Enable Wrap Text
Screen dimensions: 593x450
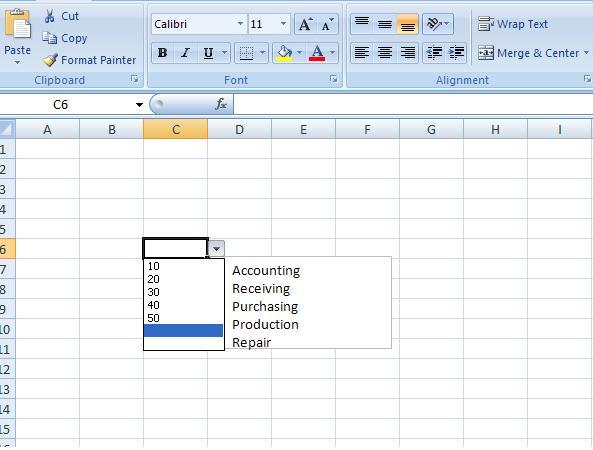pyautogui.click(x=512, y=24)
